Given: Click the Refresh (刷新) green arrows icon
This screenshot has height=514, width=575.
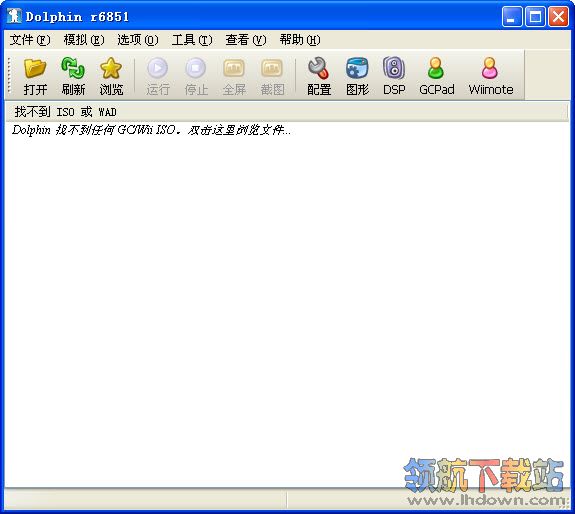Looking at the screenshot, I should coord(73,68).
